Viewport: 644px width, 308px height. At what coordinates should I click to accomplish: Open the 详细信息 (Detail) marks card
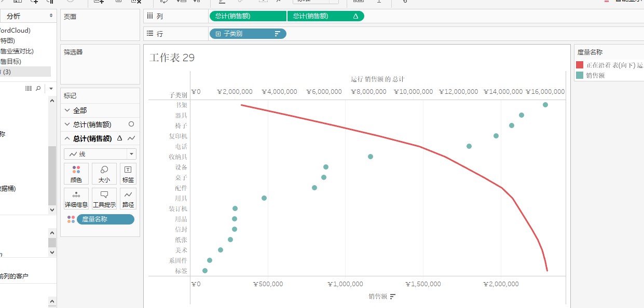pyautogui.click(x=76, y=199)
